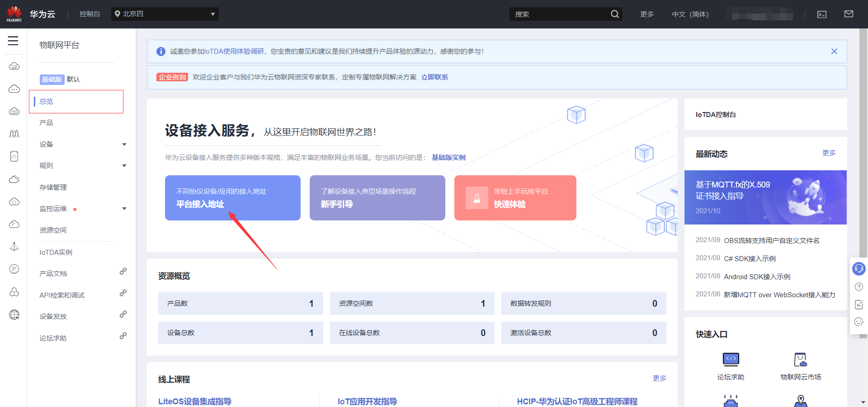Viewport: 868px width, 407px height.
Task: Click the first cloud server icon in rail
Action: pyautogui.click(x=14, y=66)
